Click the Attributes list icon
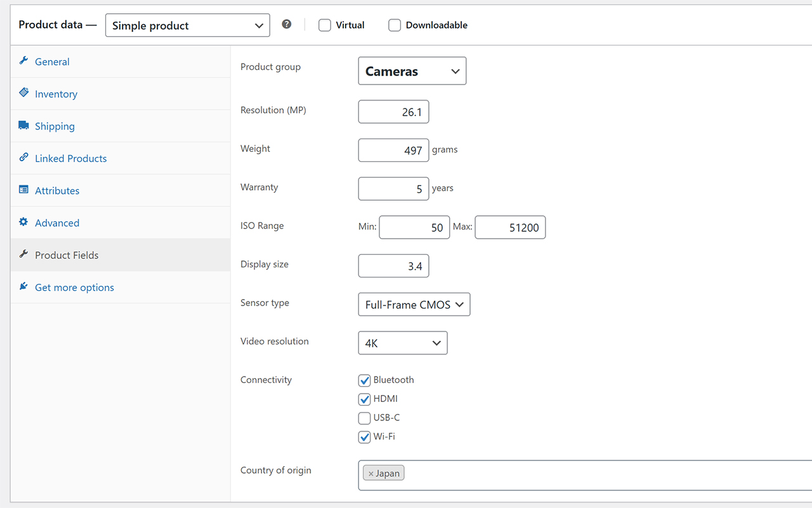812x508 pixels. point(24,190)
